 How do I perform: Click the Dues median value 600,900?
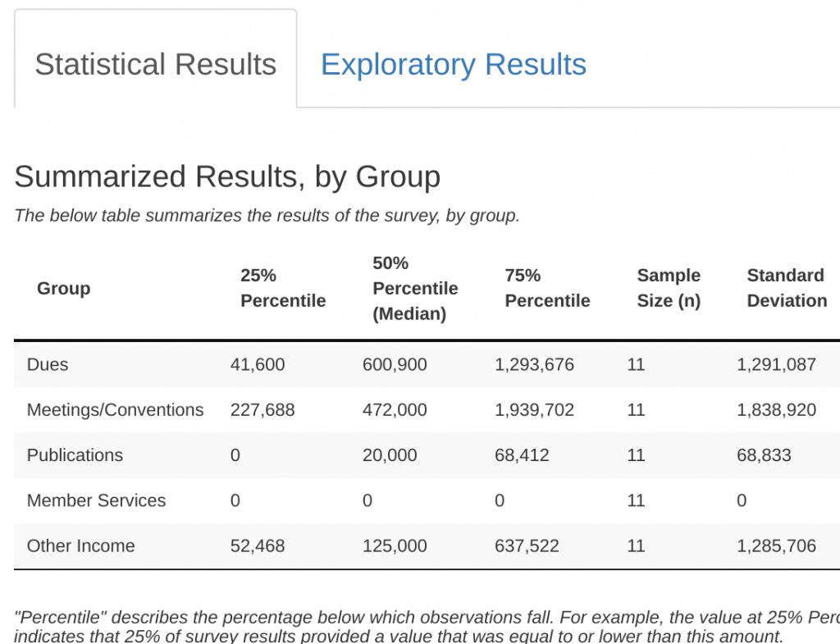pyautogui.click(x=395, y=364)
